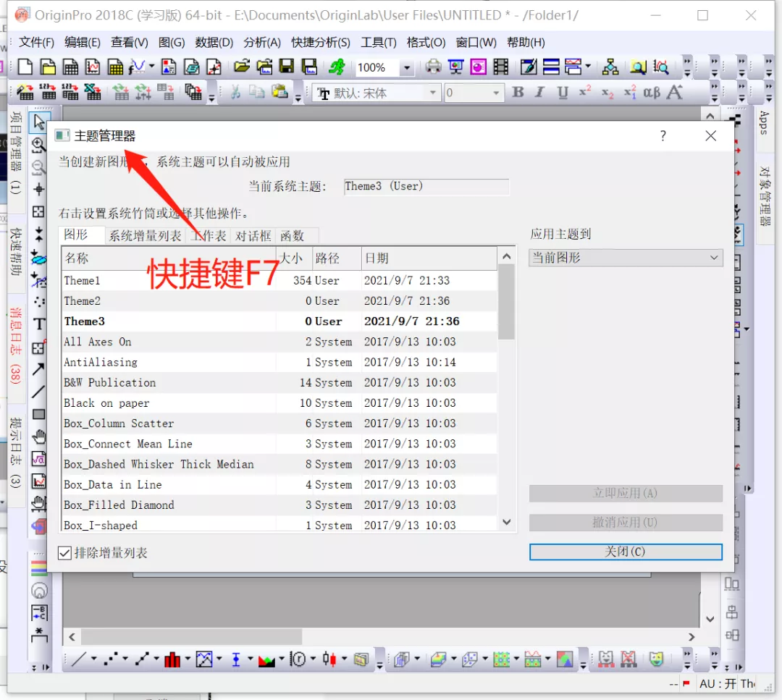The height and width of the screenshot is (700, 782).
Task: Toggle the 排除增量列表 checkbox
Action: coord(64,553)
